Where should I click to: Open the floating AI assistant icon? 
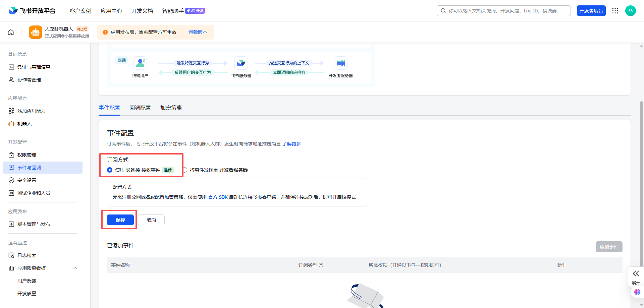click(x=637, y=292)
